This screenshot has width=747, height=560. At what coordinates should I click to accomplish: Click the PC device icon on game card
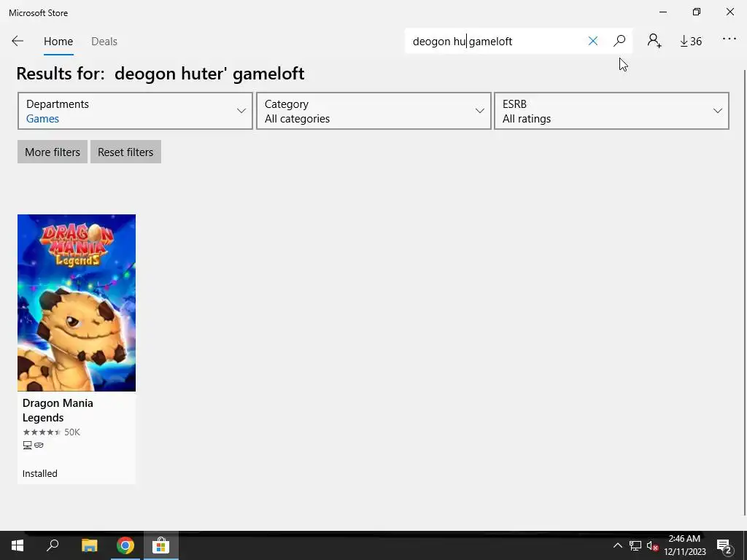[x=27, y=446]
